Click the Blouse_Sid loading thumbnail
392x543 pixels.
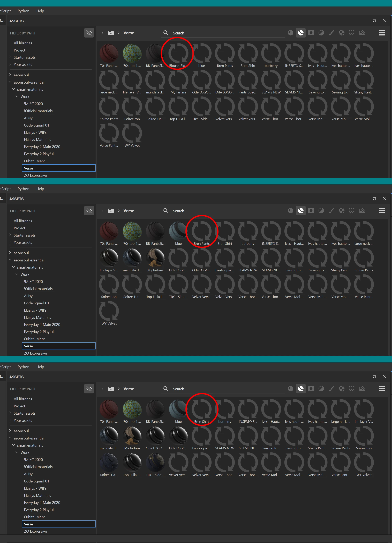point(178,53)
